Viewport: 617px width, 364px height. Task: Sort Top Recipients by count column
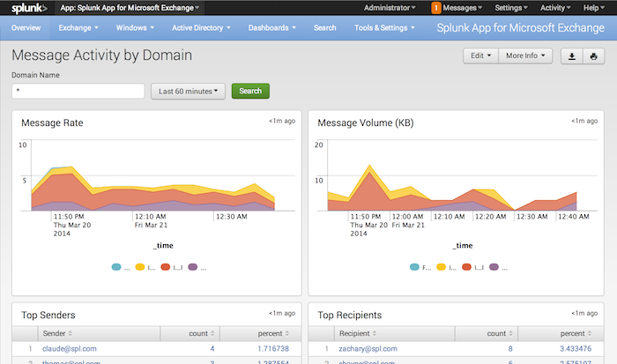(500, 333)
